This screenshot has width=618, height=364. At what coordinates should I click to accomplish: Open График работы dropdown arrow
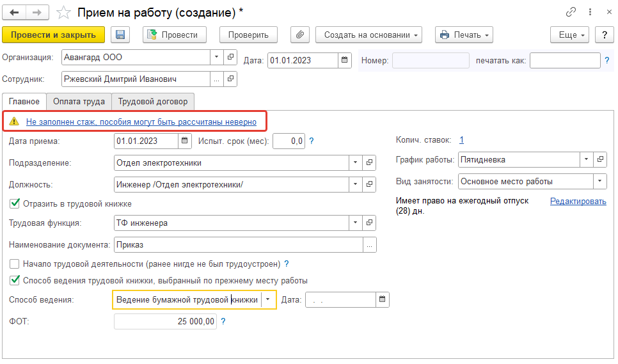point(587,159)
